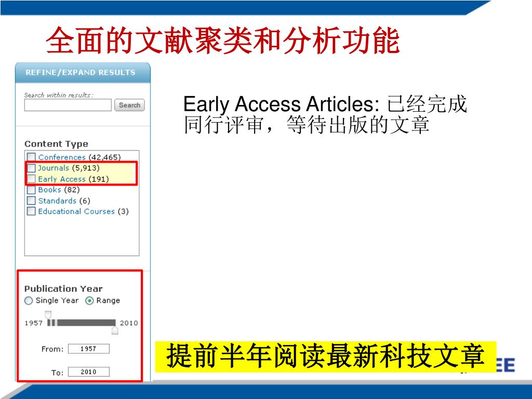This screenshot has height=399, width=532.
Task: Click the From year input field
Action: (x=89, y=349)
